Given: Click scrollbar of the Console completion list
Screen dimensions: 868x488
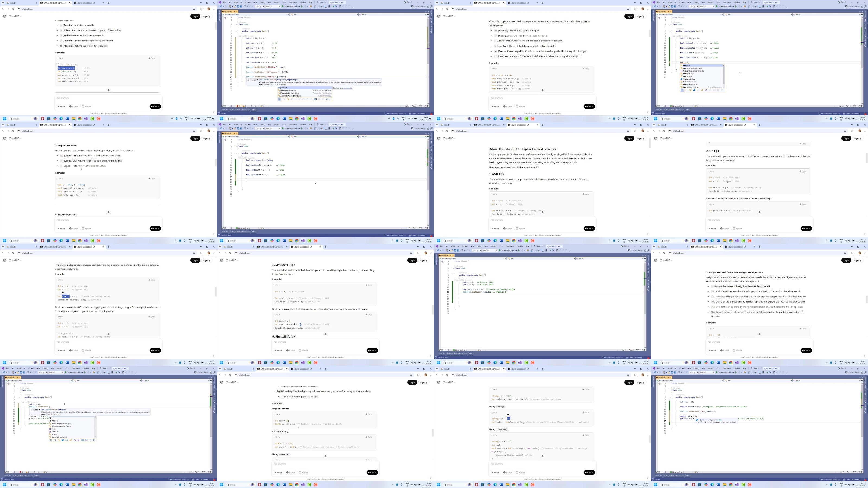Looking at the screenshot, I should (x=723, y=76).
